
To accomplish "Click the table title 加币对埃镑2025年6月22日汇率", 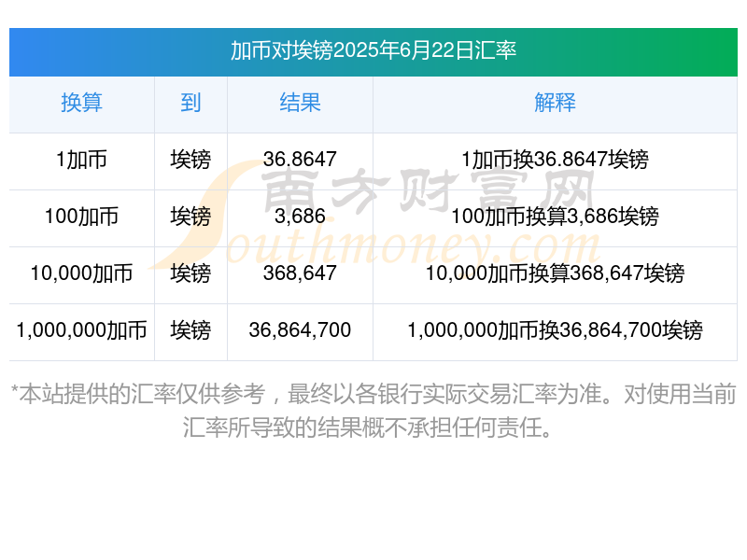I will pyautogui.click(x=373, y=50).
